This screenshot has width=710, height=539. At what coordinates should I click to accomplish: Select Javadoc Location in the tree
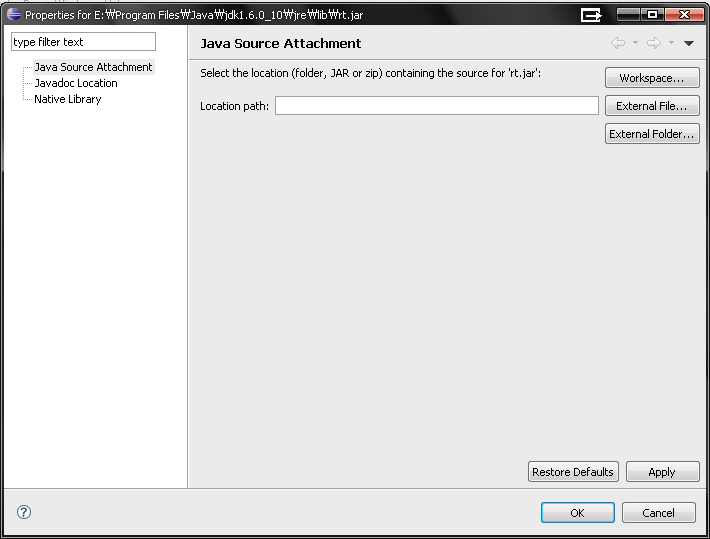[76, 83]
